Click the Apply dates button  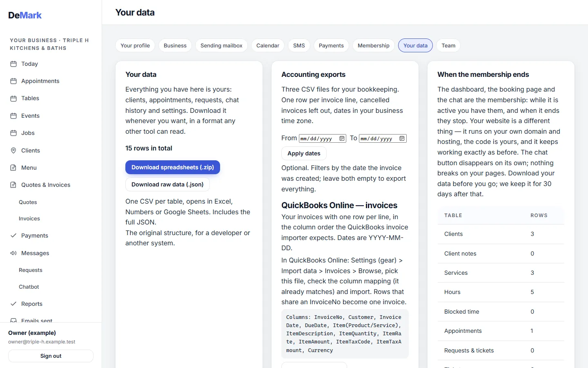pyautogui.click(x=304, y=153)
